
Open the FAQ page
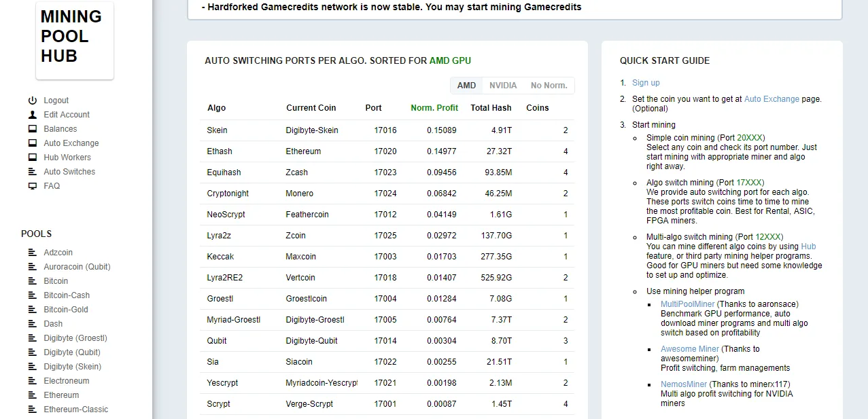[x=52, y=186]
